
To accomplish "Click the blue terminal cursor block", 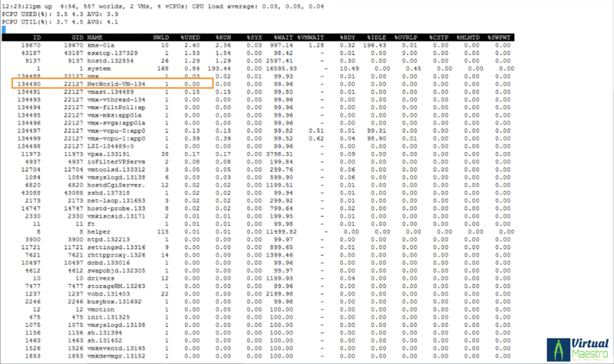I will tap(4, 29).
